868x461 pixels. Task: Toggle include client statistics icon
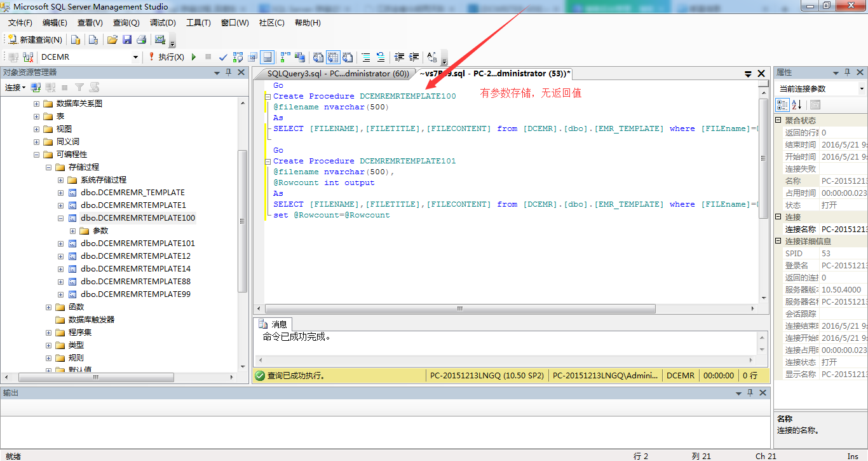pos(299,57)
